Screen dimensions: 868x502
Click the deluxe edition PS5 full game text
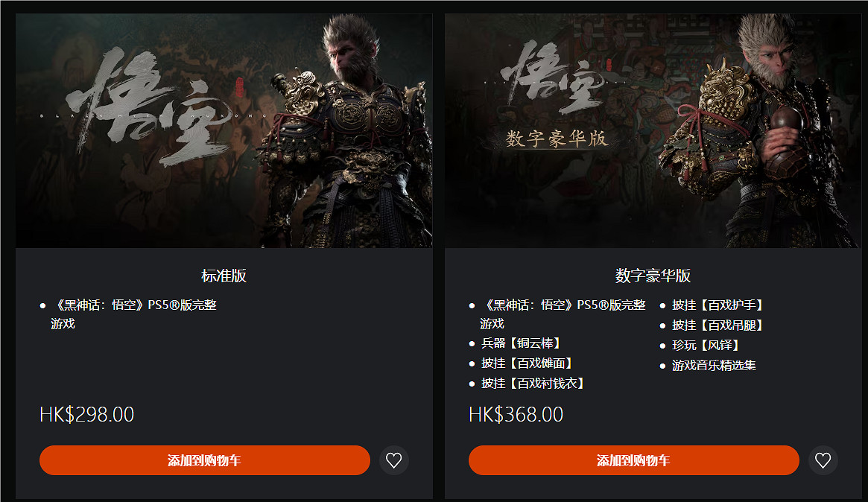[x=563, y=314]
